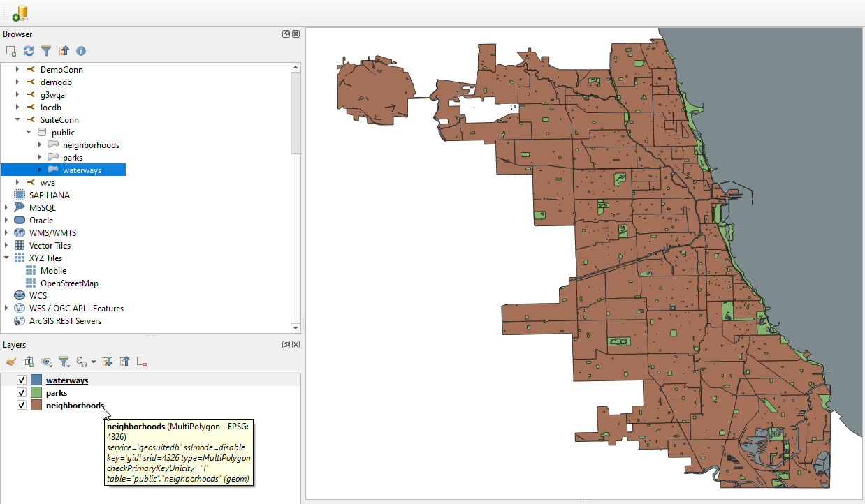Screen dimensions: 865x504
Task: Filter items in the Browser panel
Action: tap(46, 50)
